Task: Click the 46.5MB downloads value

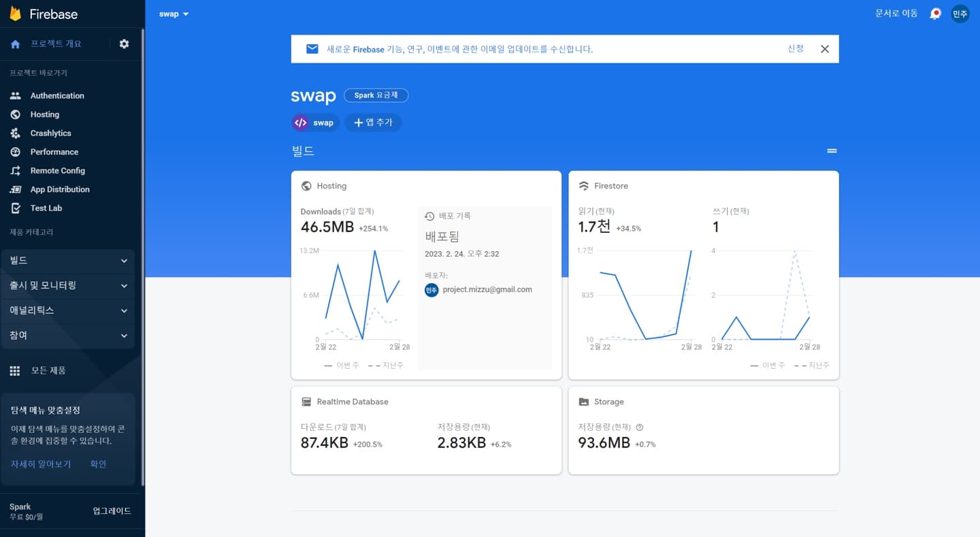Action: click(x=327, y=227)
